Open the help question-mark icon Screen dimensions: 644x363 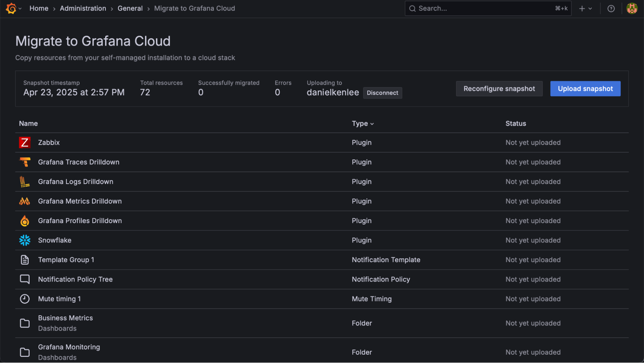611,8
